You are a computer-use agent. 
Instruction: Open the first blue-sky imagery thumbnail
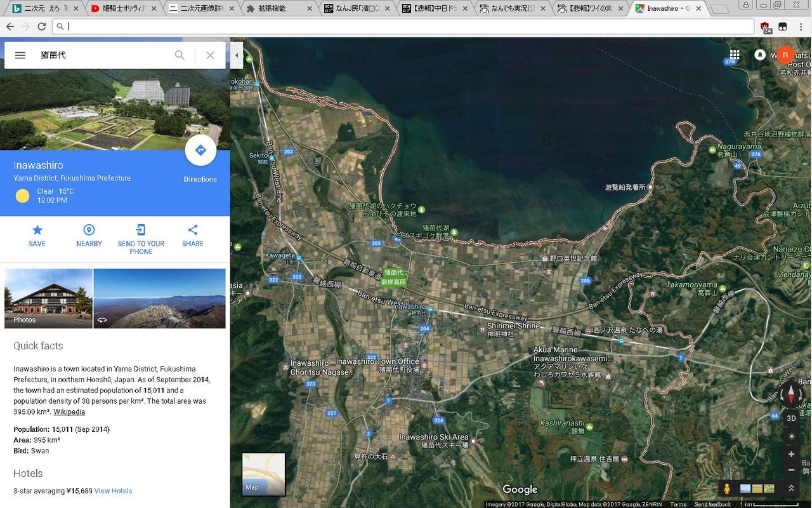pyautogui.click(x=745, y=488)
